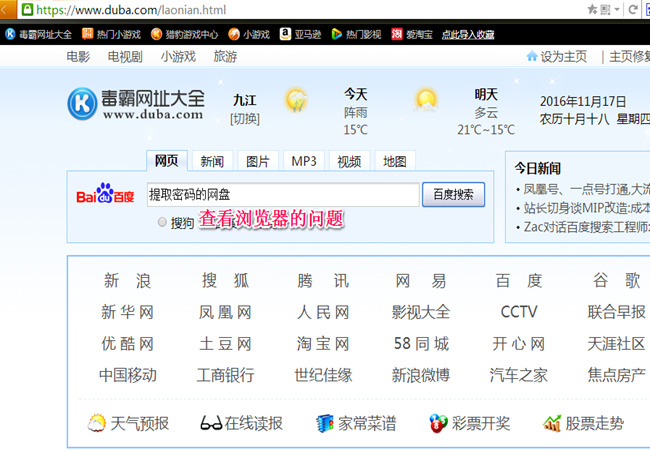Click 点此导入收藏 link in bookmarks bar
The image size is (650, 450).
pos(468,35)
